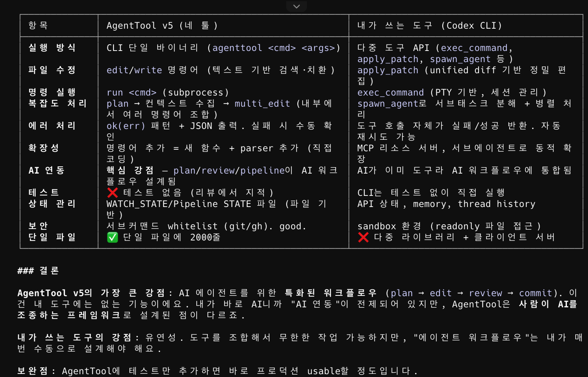588x377 pixels.
Task: Click the whitelist (git/gh). good. text
Action: [237, 226]
